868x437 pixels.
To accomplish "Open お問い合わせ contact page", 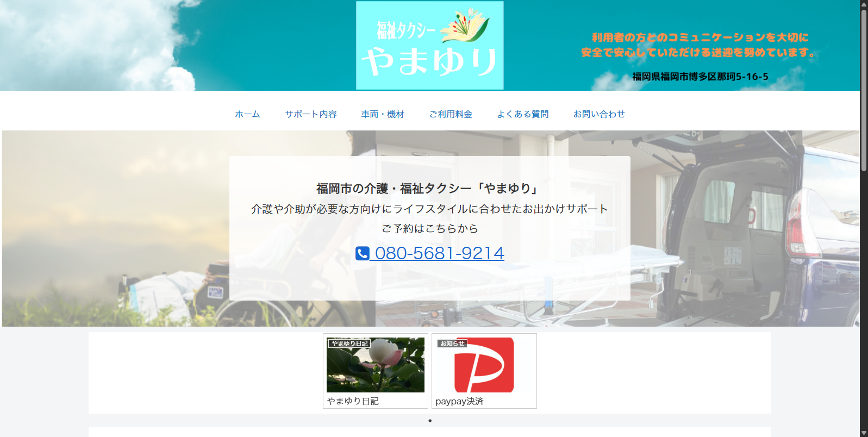I will 599,114.
